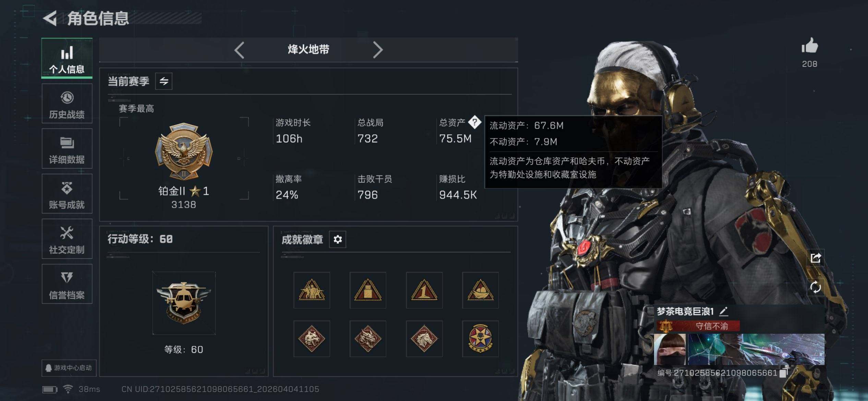Open the share icon beside the character

815,258
